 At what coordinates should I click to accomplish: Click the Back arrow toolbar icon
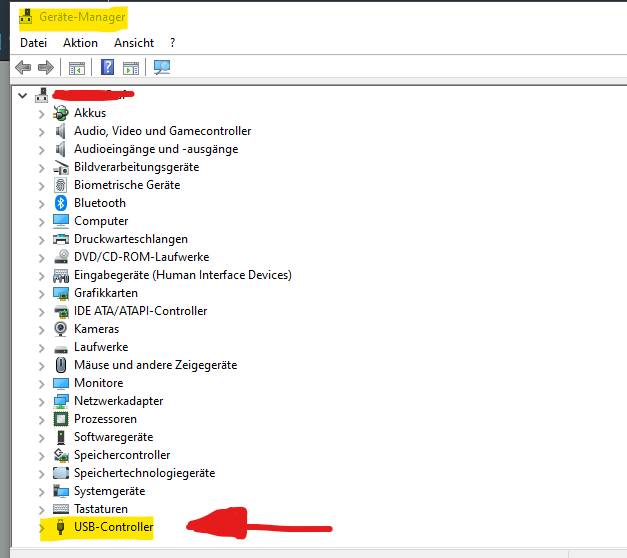(x=23, y=67)
